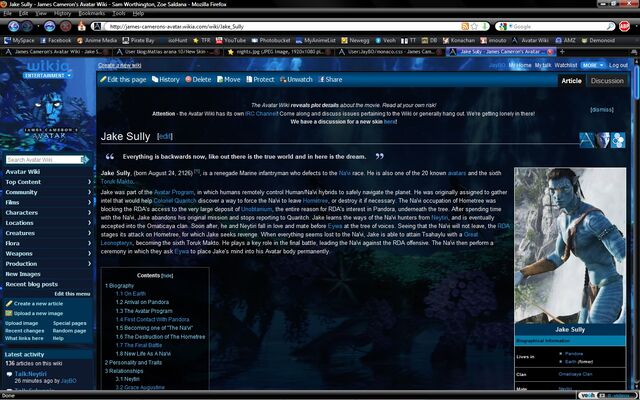Viewport: 640px width, 400px height.
Task: Open the MORE dropdown in user bar
Action: [593, 65]
